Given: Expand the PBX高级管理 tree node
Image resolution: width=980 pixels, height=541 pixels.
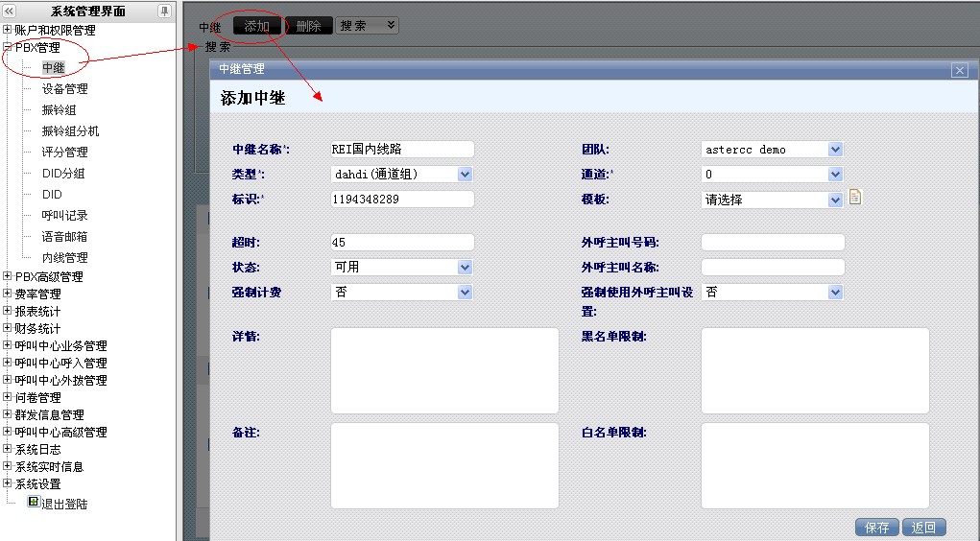Looking at the screenshot, I should [8, 277].
